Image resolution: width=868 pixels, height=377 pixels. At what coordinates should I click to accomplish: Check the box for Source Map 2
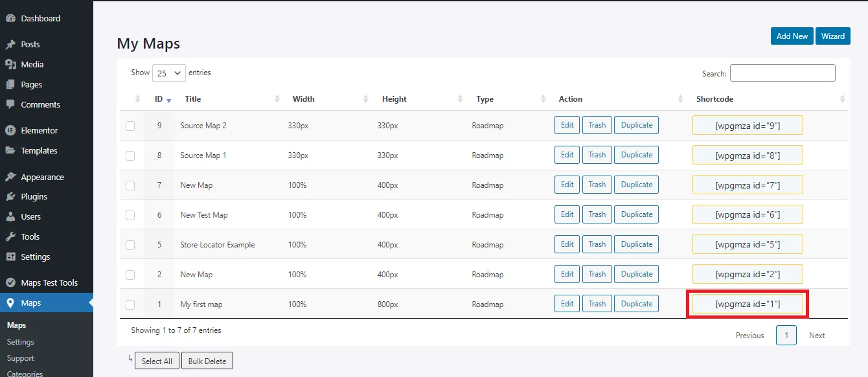[130, 126]
